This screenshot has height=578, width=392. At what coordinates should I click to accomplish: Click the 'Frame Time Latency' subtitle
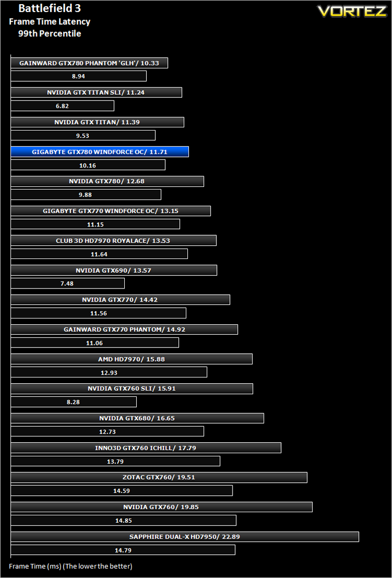point(50,22)
